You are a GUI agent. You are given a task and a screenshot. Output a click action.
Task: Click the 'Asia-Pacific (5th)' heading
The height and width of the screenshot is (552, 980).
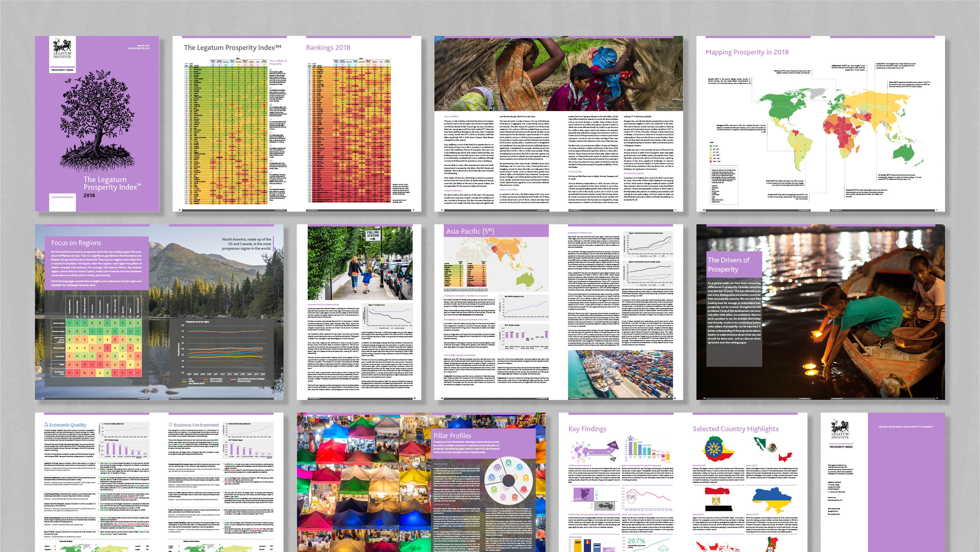[470, 231]
